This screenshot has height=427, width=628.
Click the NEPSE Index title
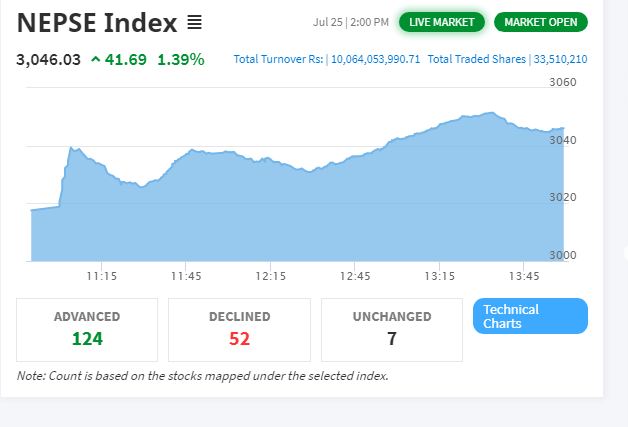coord(97,22)
